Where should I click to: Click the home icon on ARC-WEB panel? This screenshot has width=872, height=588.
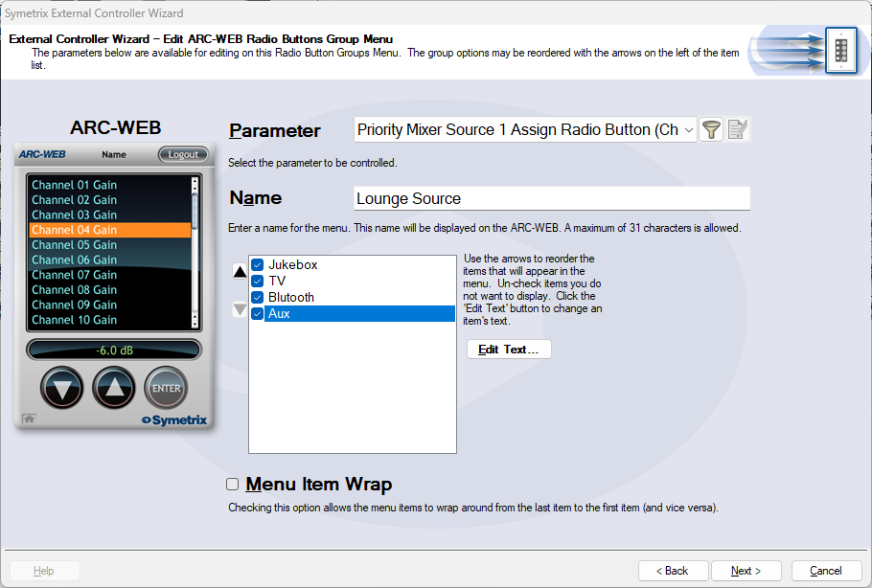[29, 418]
